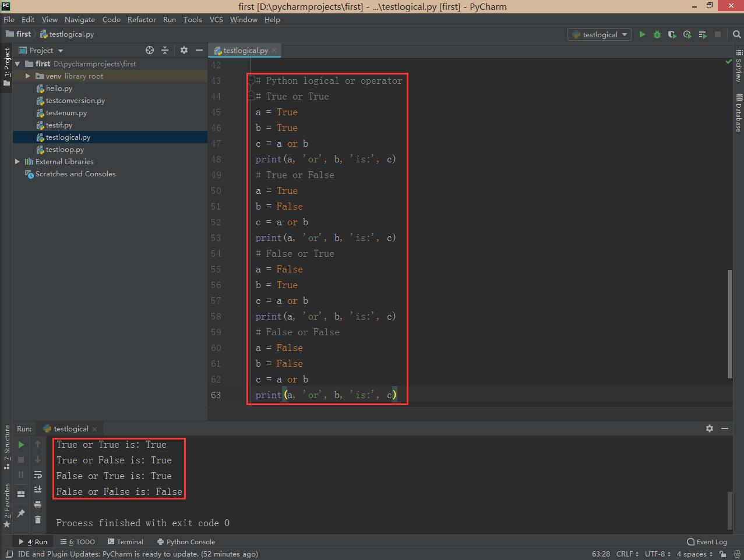Open the Event Log
Image resolution: width=744 pixels, height=560 pixels.
[x=707, y=542]
